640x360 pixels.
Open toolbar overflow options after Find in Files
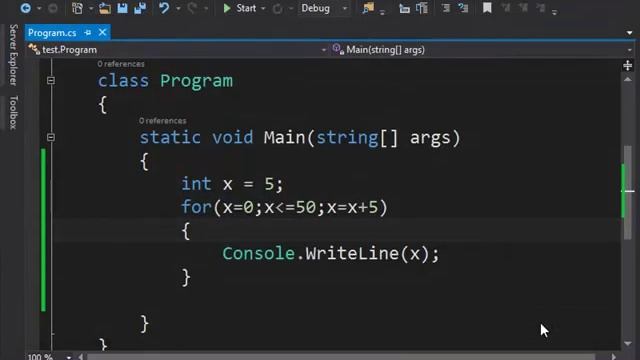point(382,12)
